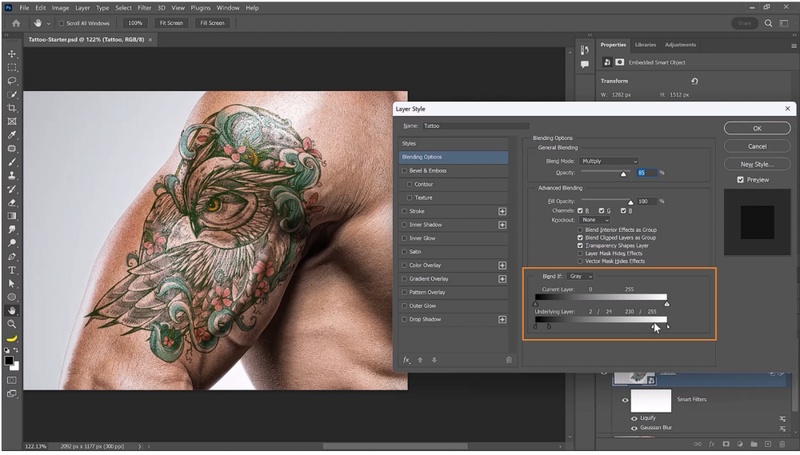This screenshot has width=800, height=455.
Task: Click the Fit Screen button
Action: 171,23
